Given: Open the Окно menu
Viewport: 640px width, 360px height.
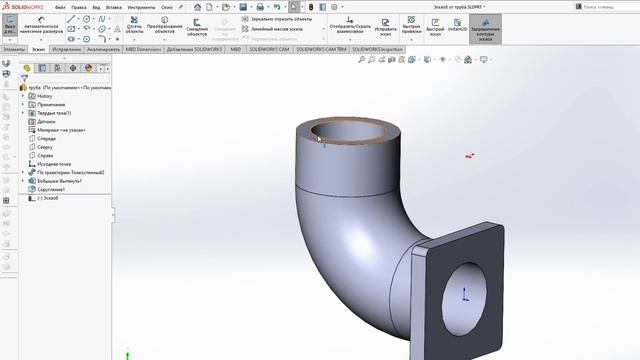Looking at the screenshot, I should pos(167,7).
